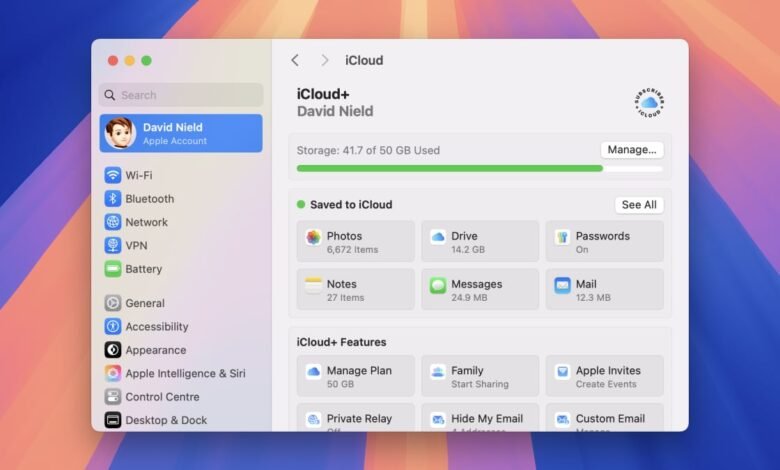Open the VPN sidebar label
This screenshot has width=780, height=470.
[136, 245]
